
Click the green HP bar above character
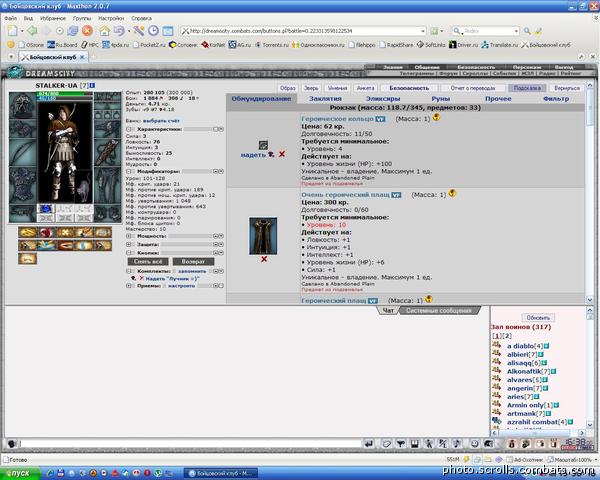(64, 93)
